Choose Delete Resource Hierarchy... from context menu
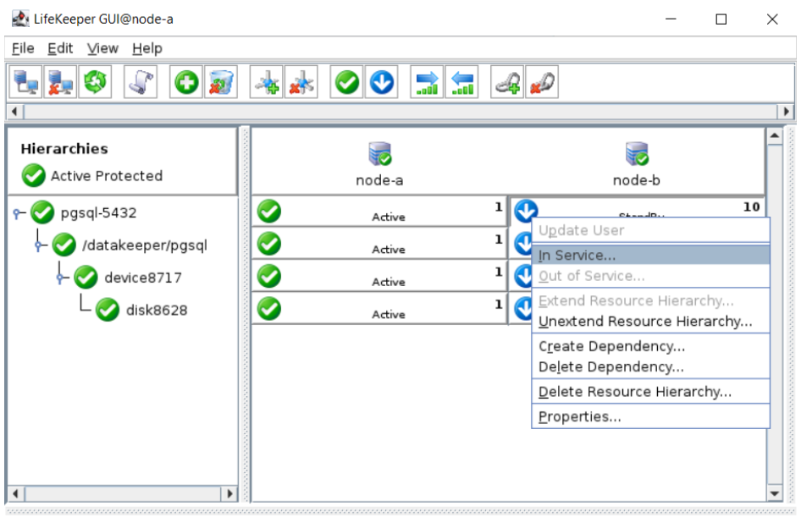Screen dimensions: 812x523 (650, 392)
